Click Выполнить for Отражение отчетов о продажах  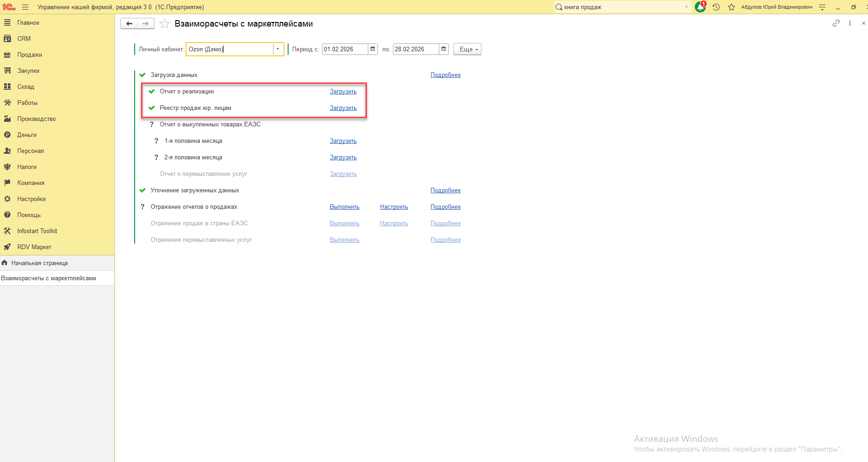pos(344,207)
